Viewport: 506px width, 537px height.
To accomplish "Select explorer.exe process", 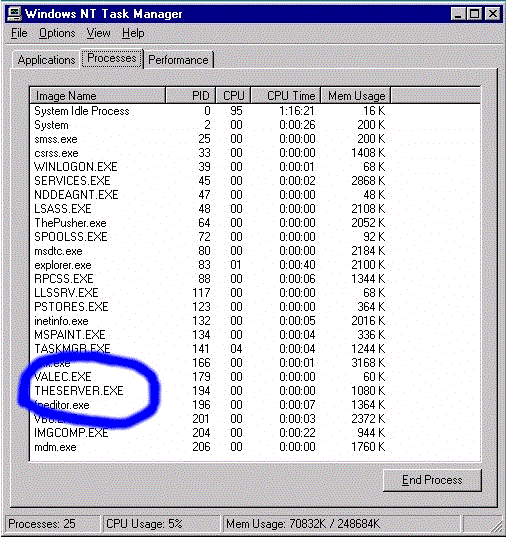I will 210,265.
